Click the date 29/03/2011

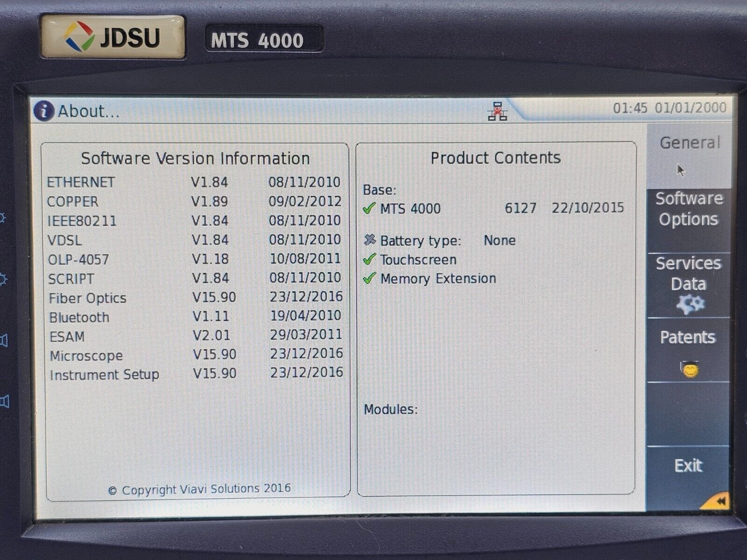(x=306, y=335)
